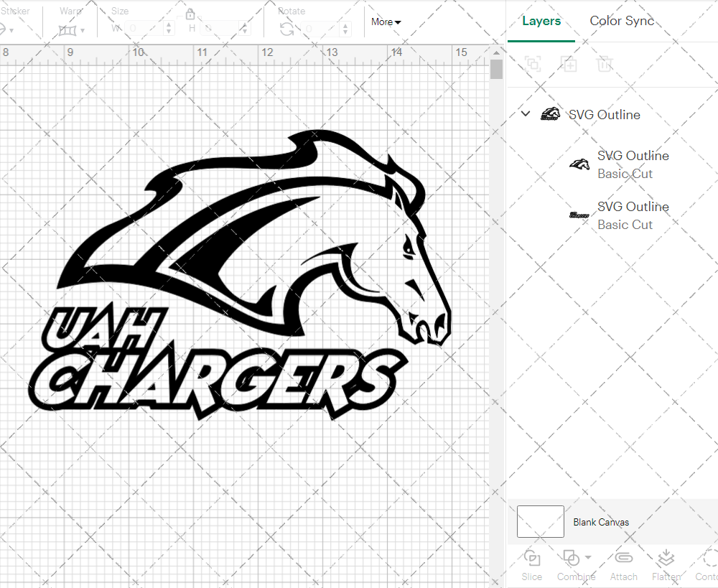The image size is (718, 588).
Task: Select the SVG Outline Basic Cut layer
Action: click(x=633, y=164)
